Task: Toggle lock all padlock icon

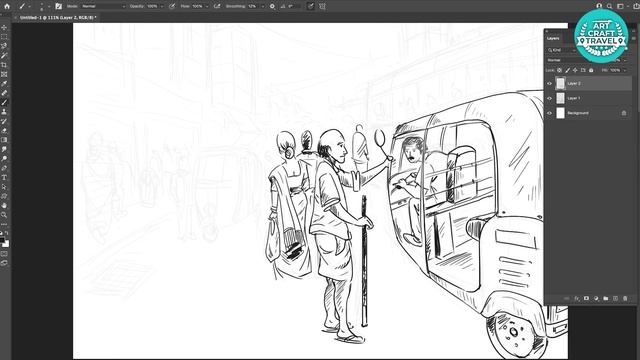Action: pos(591,70)
